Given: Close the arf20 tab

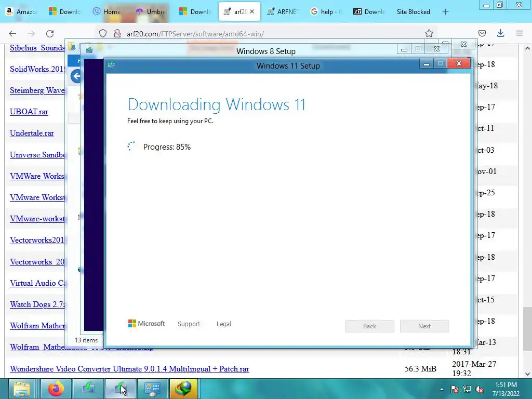Looking at the screenshot, I should coord(252,11).
